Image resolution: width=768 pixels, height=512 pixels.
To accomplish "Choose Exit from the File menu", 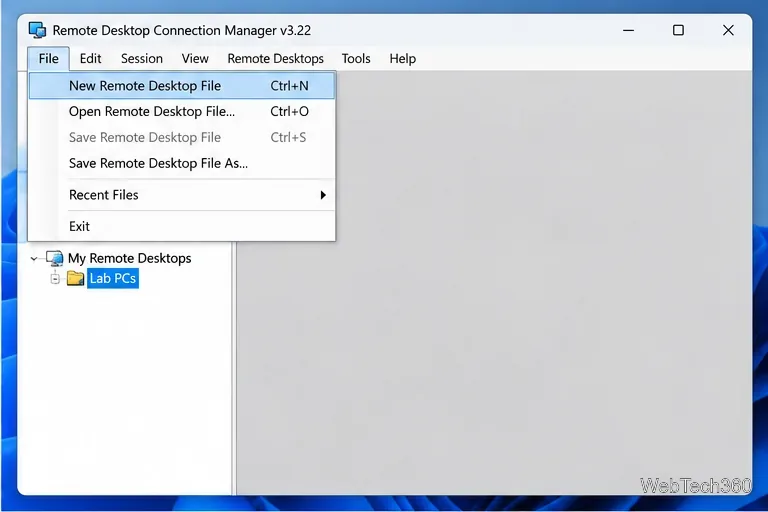I will 182,226.
